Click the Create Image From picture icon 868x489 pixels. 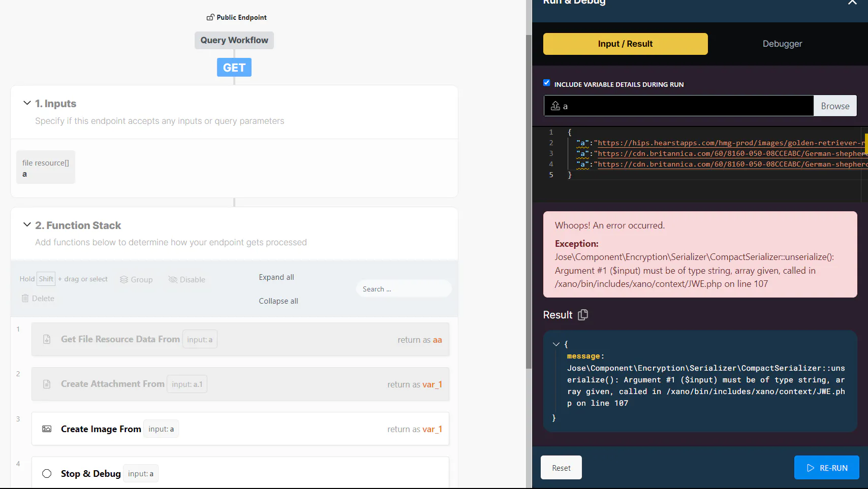click(x=47, y=429)
